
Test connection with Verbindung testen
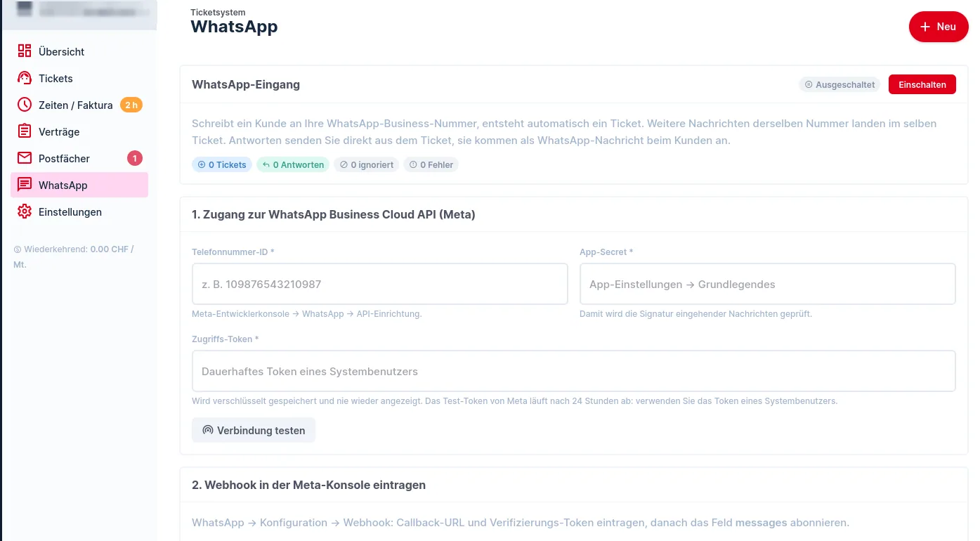[254, 430]
